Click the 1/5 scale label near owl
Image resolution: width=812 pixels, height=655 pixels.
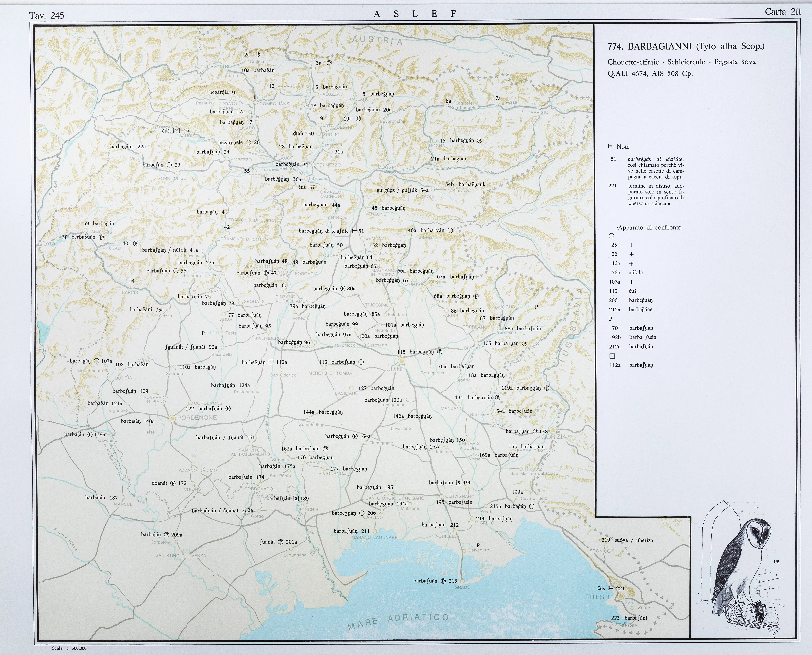[x=776, y=562]
